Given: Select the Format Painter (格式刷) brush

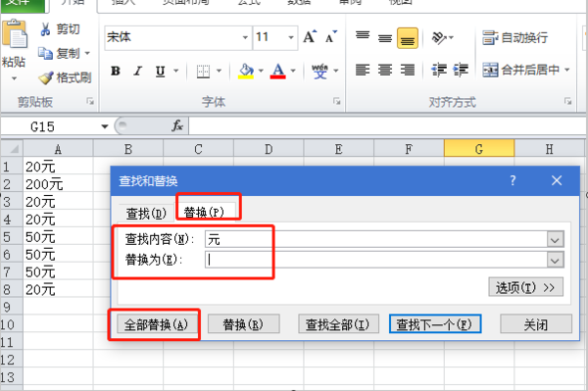Looking at the screenshot, I should (x=46, y=77).
